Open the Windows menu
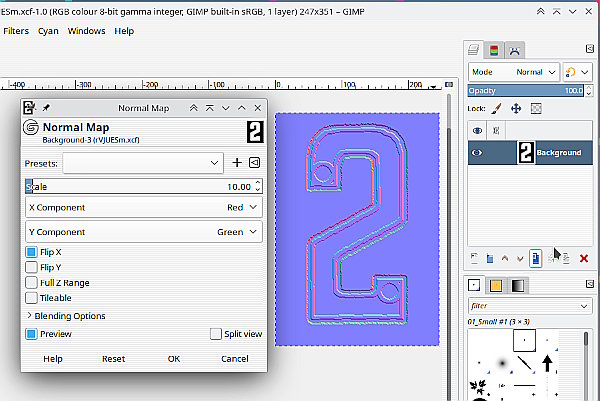The height and width of the screenshot is (401, 600). [x=86, y=31]
